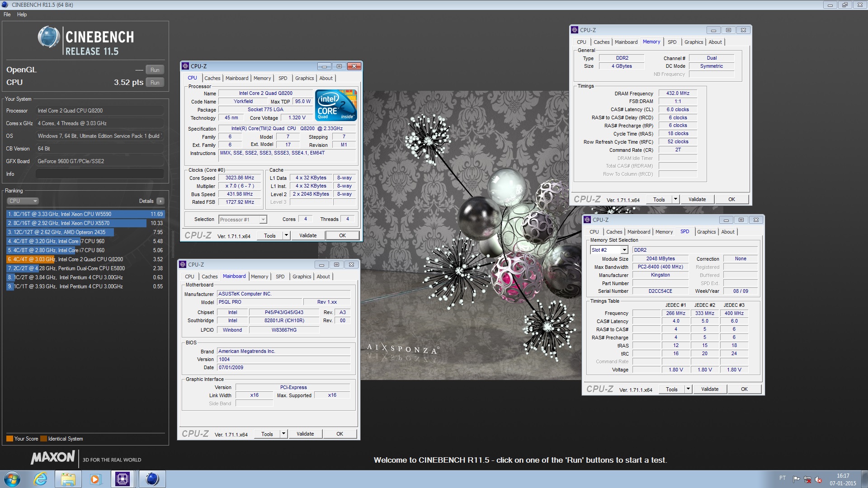Click the Intel Core 2 Quad logo
This screenshot has height=488, width=868.
336,105
